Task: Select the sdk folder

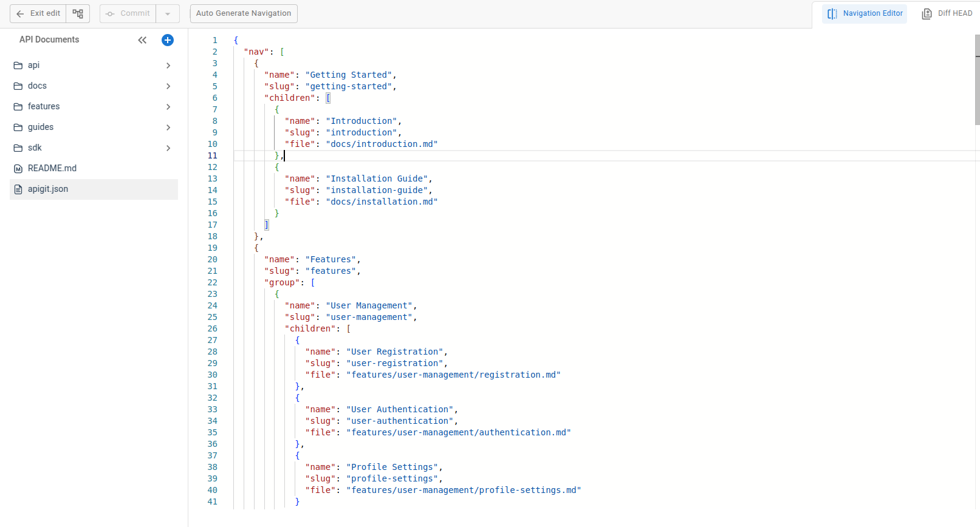Action: pos(94,148)
